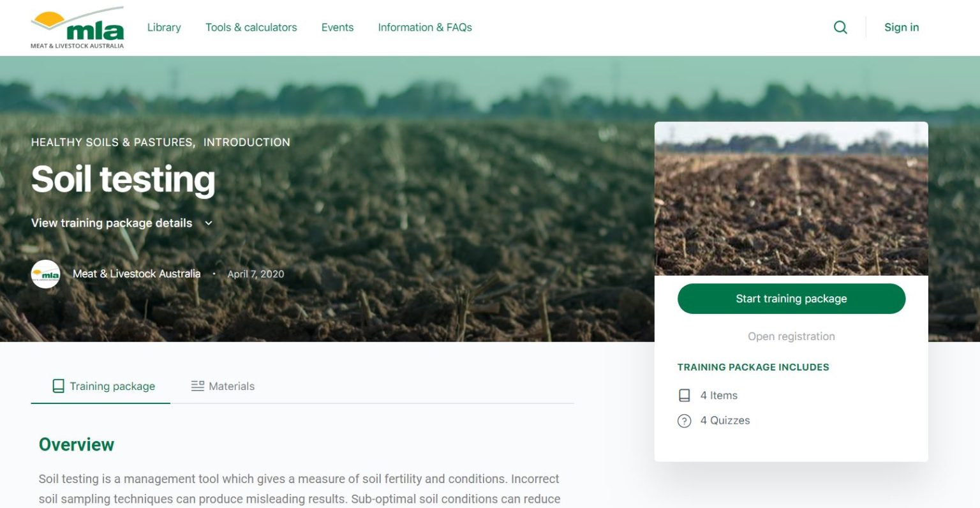The width and height of the screenshot is (980, 508).
Task: Click the book icon on Training package tab
Action: pyautogui.click(x=58, y=386)
